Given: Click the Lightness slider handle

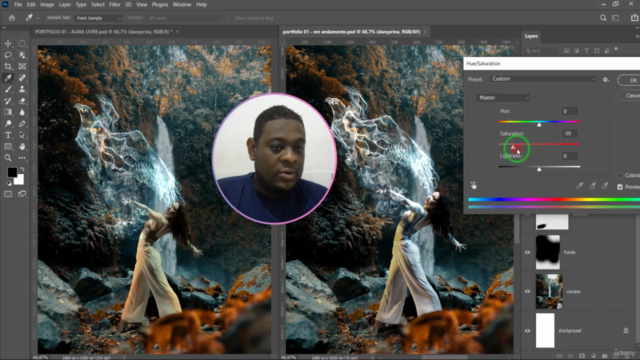Looking at the screenshot, I should [x=539, y=169].
